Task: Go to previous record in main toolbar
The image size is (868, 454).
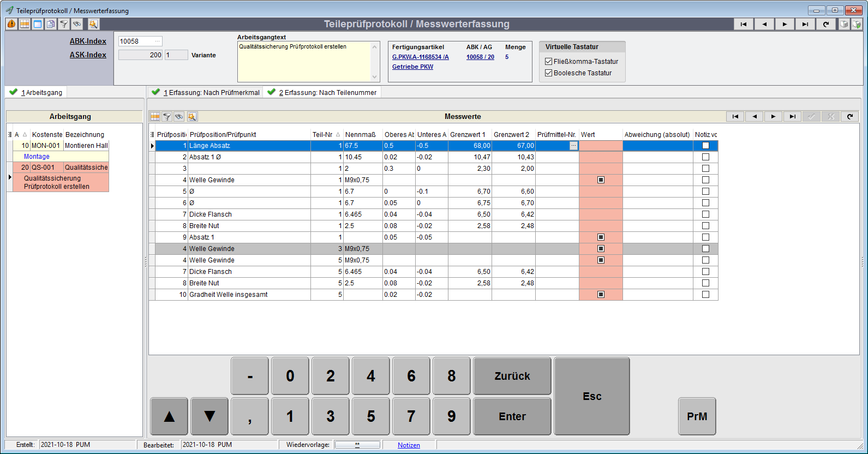Action: coord(764,24)
